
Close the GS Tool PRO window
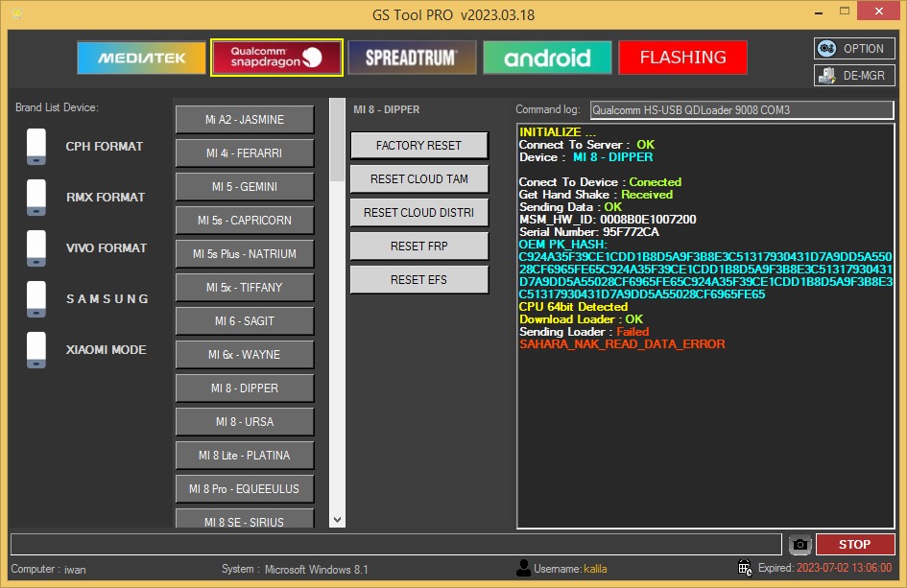pyautogui.click(x=878, y=11)
